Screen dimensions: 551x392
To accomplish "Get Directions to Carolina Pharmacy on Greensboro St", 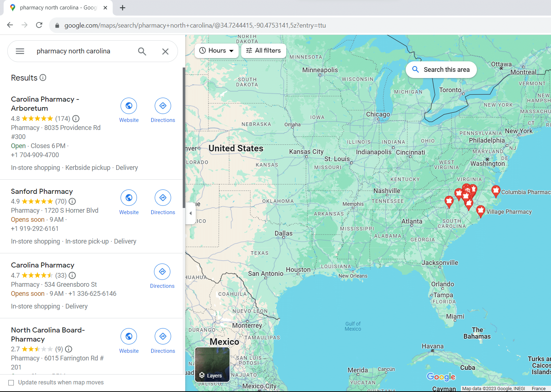I will tap(162, 272).
